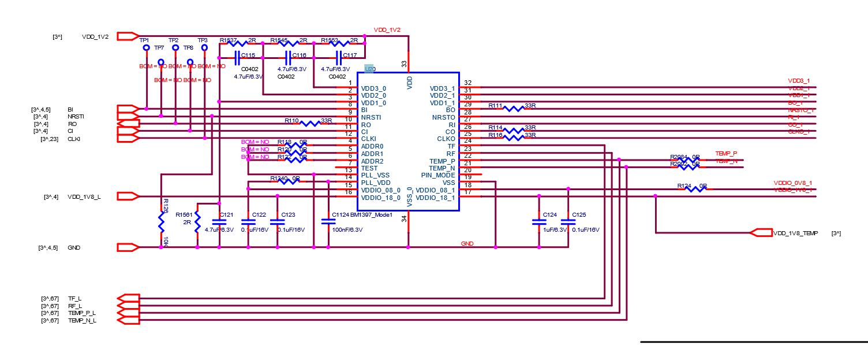The width and height of the screenshot is (868, 345).
Task: Select the TF_L off-page connector
Action: point(128,299)
